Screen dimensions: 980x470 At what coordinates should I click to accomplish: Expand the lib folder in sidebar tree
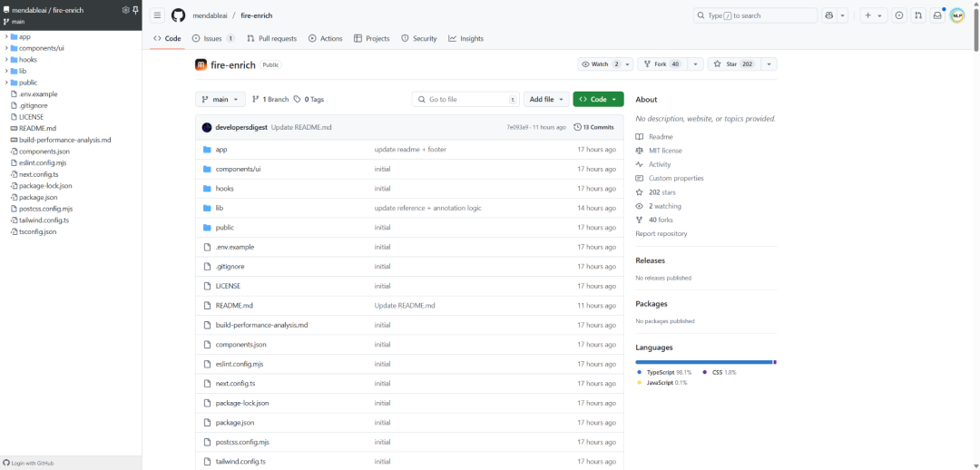click(6, 71)
